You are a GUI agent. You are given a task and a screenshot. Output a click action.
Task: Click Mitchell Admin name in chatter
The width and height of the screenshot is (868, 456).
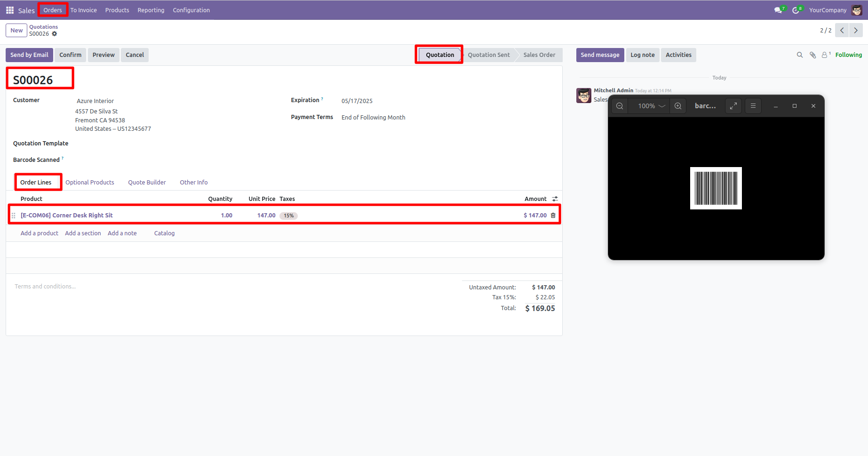point(613,90)
